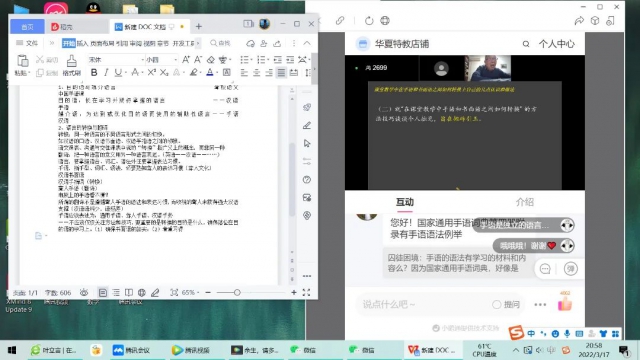This screenshot has height=360, width=640.
Task: Toggle the 弹 bullet comments button
Action: [571, 269]
